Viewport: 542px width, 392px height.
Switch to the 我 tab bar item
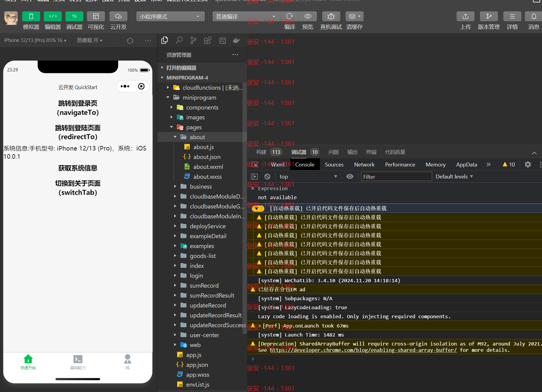point(128,362)
